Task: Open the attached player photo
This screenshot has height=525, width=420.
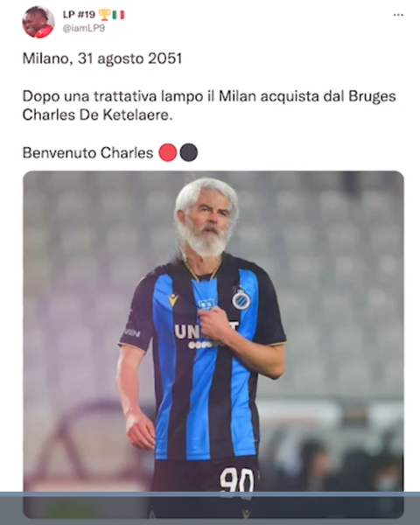Action: [x=213, y=345]
